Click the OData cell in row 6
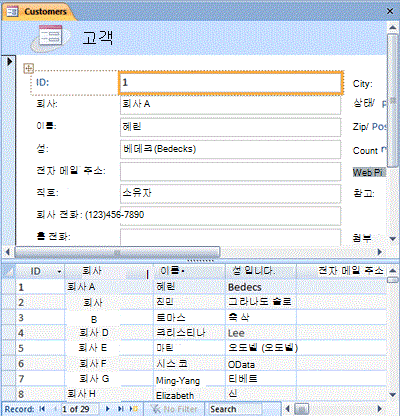Image resolution: width=400 pixels, height=416 pixels. [261, 364]
